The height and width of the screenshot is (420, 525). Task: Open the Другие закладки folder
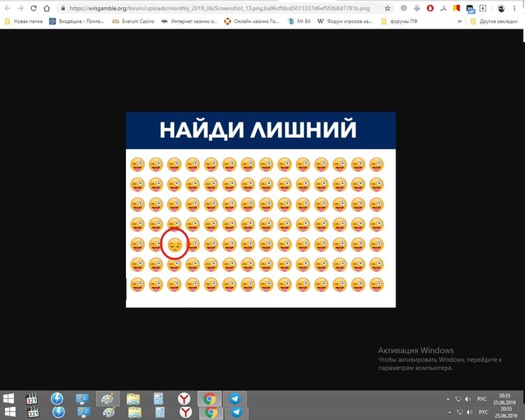click(x=494, y=22)
